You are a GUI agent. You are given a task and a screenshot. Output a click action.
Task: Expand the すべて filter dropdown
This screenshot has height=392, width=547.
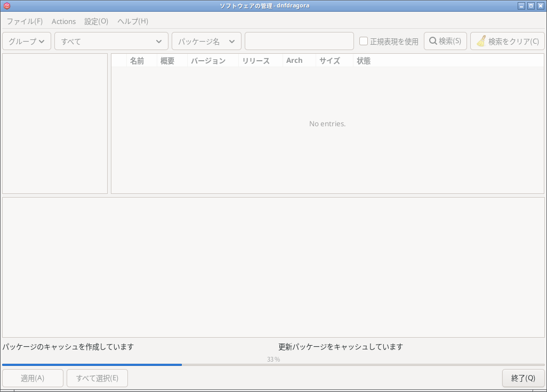[111, 41]
